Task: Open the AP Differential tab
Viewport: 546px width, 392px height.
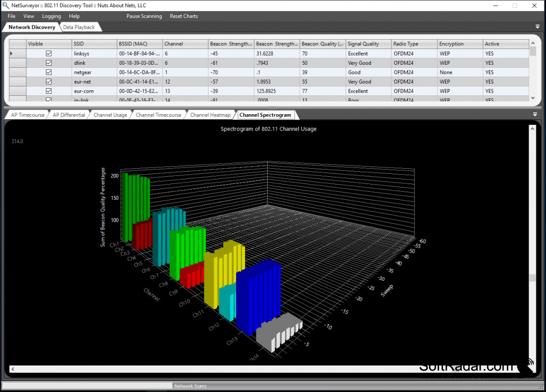Action: pyautogui.click(x=69, y=115)
